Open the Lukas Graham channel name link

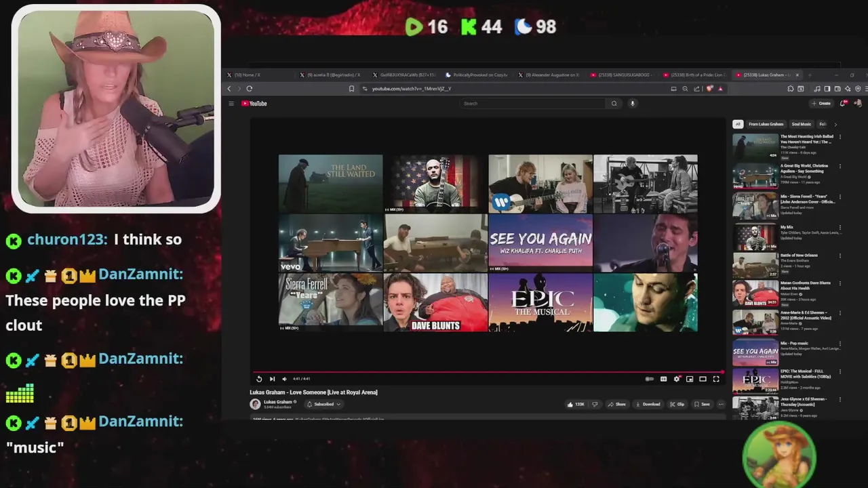pos(277,402)
